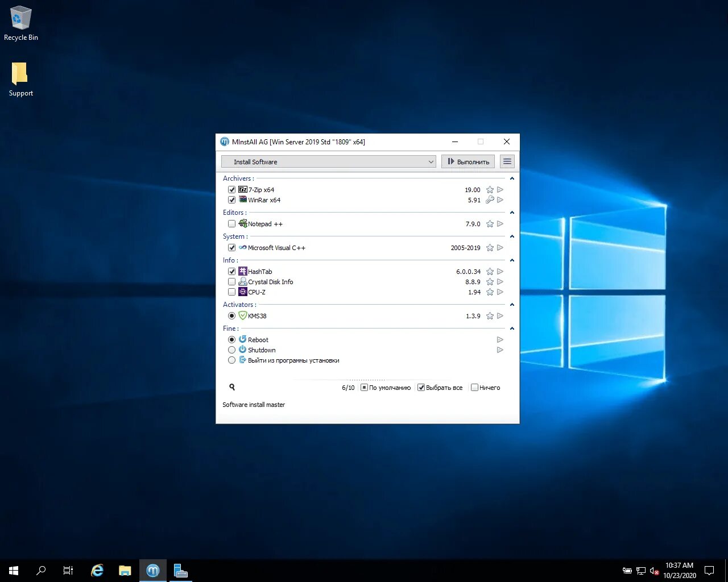The width and height of the screenshot is (728, 582).
Task: Open File Explorer from the taskbar
Action: (125, 571)
